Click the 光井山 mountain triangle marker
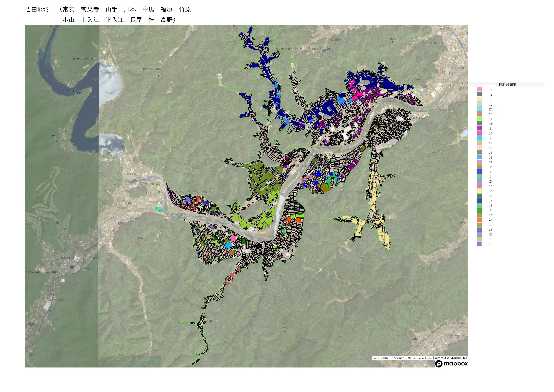The width and height of the screenshot is (554, 392). click(393, 42)
